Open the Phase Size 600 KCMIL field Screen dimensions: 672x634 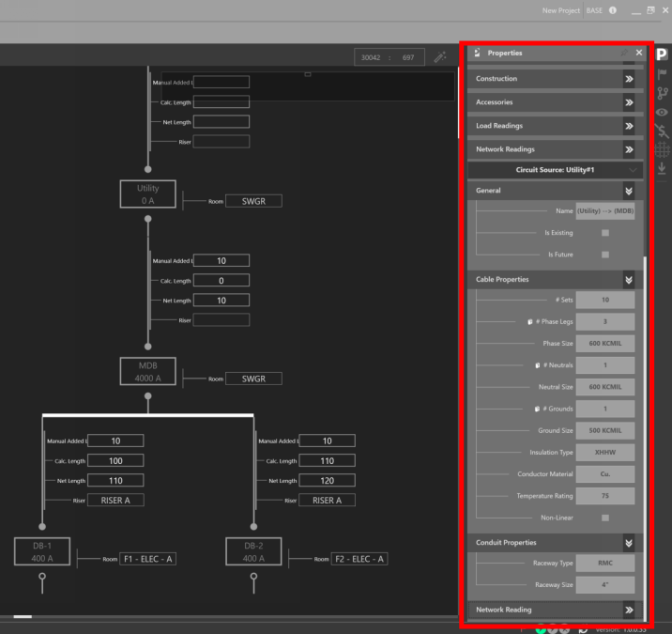[605, 344]
